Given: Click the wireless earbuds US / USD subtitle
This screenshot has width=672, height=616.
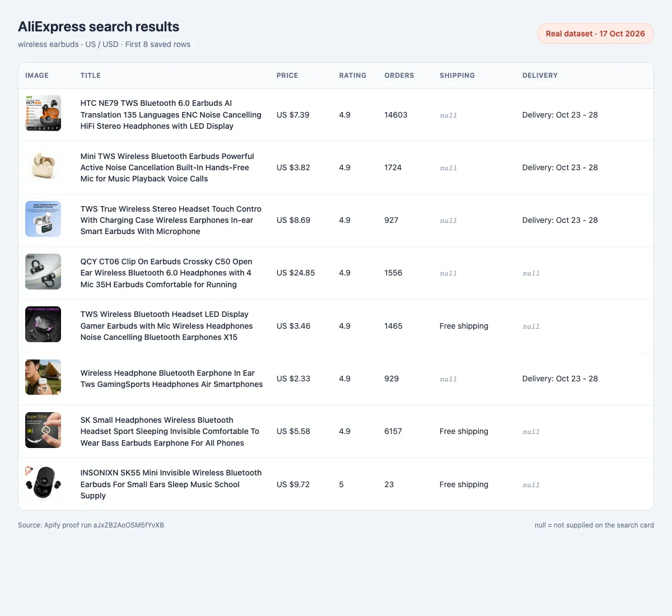Looking at the screenshot, I should (x=104, y=44).
